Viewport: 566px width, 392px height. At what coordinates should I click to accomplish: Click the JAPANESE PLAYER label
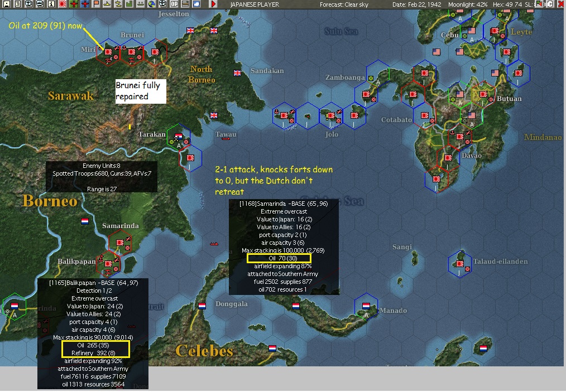coord(255,4)
